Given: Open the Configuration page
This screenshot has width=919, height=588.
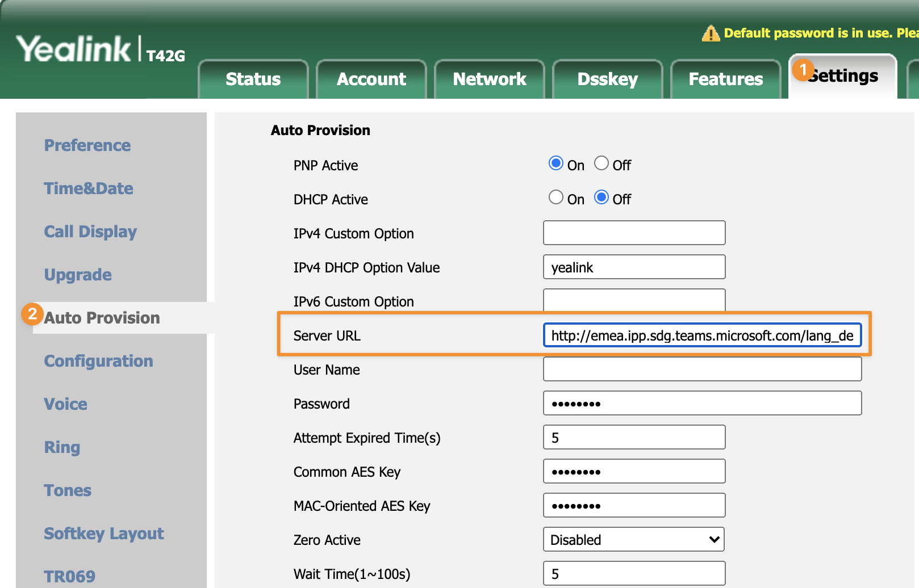Looking at the screenshot, I should pos(99,361).
